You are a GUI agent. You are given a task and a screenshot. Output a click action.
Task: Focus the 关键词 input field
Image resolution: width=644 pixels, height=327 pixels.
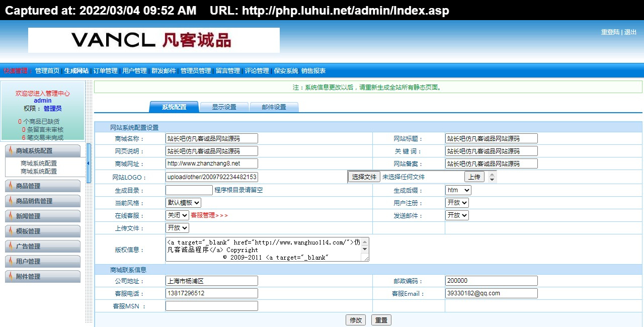point(492,151)
